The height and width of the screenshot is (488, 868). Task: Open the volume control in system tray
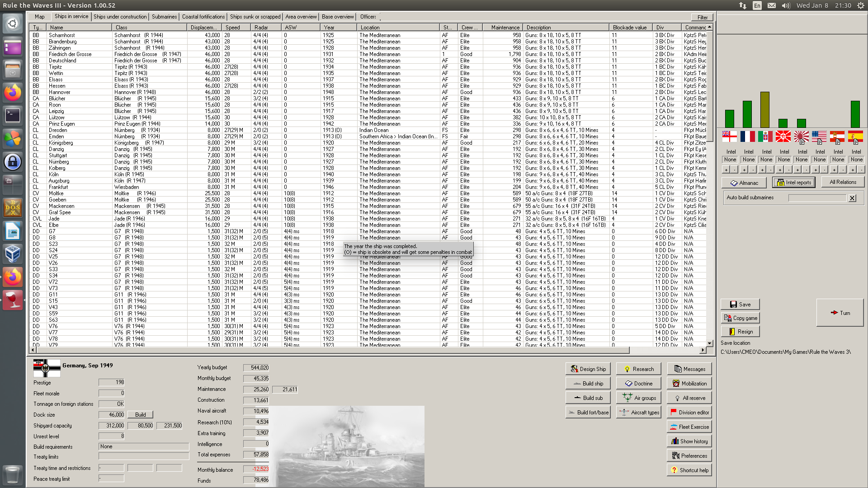786,5
